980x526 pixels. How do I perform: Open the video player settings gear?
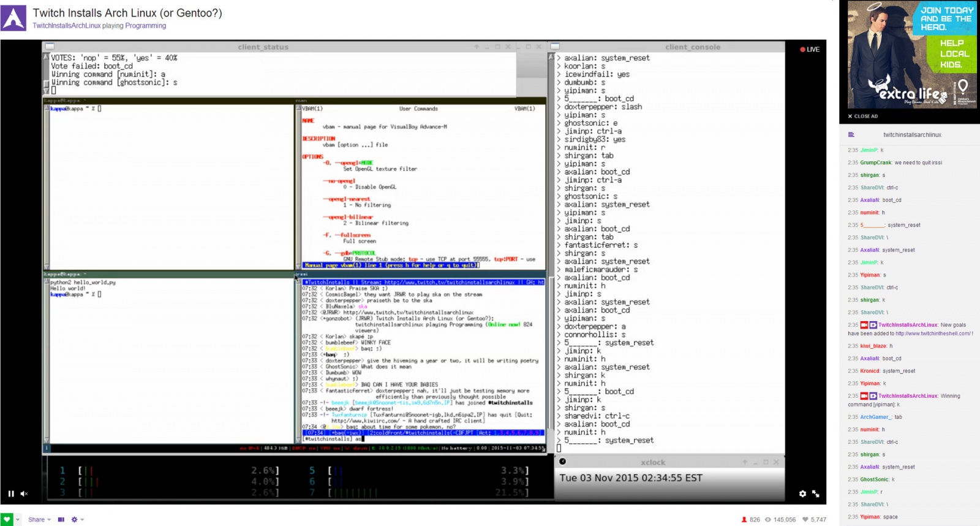tap(802, 494)
